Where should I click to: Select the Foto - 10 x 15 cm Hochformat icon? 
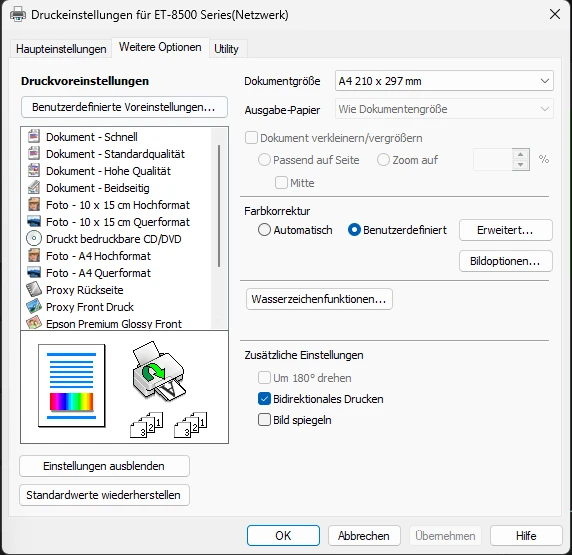(34, 204)
